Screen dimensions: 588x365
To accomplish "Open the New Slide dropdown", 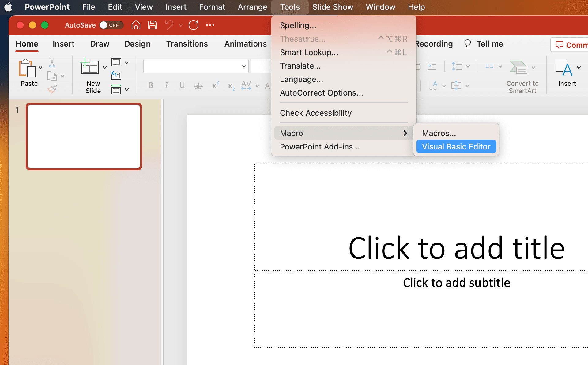I will [105, 67].
